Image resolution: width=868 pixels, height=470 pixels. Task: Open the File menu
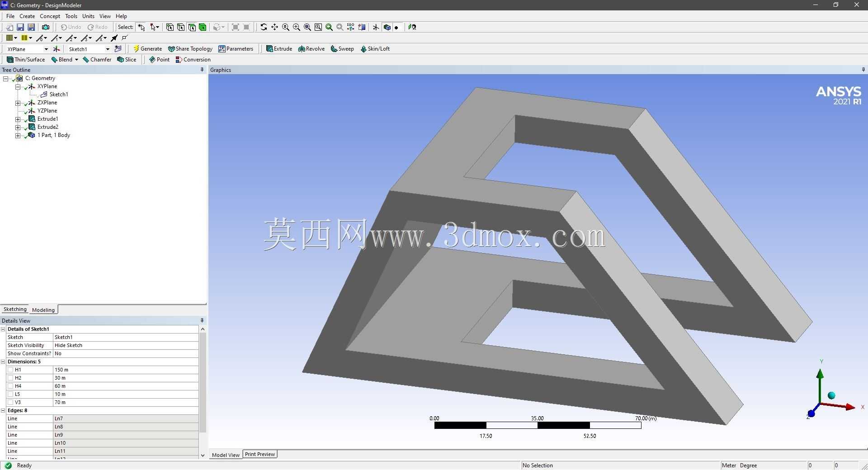click(x=10, y=16)
